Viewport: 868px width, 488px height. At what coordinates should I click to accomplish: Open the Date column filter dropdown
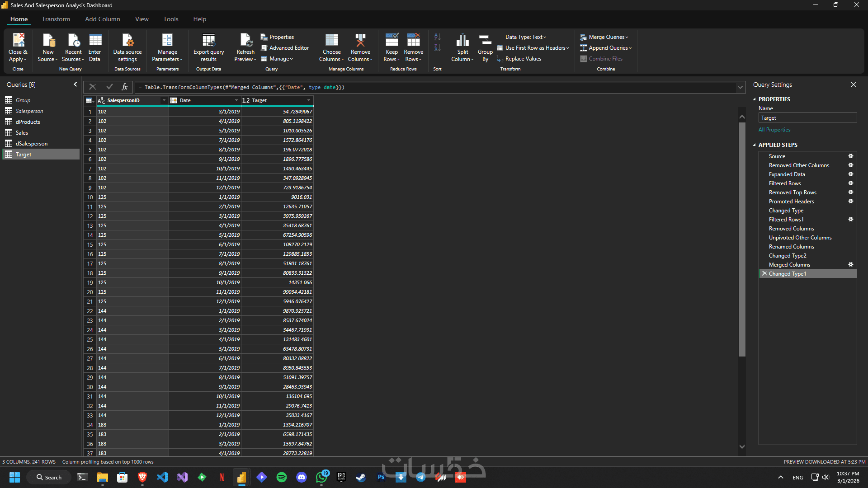pyautogui.click(x=236, y=100)
